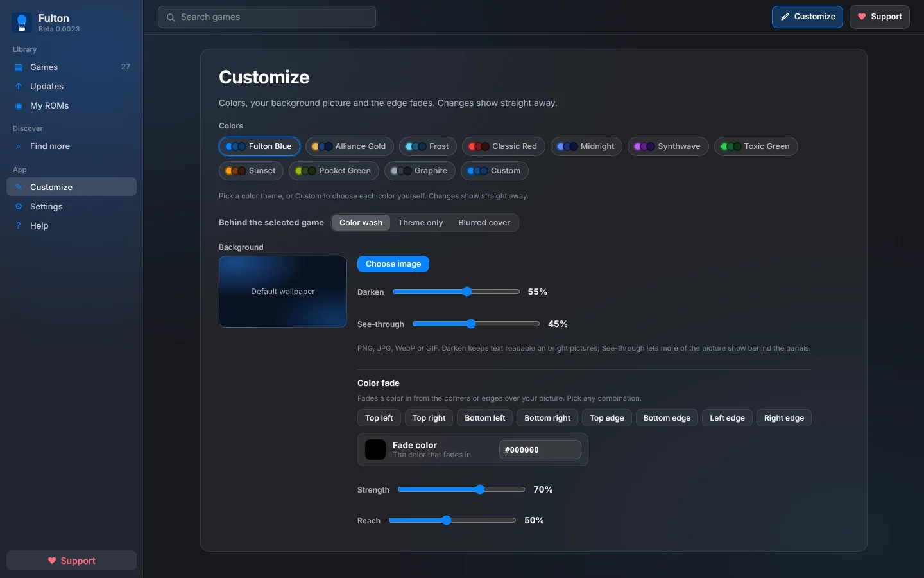Select the Alliance Gold color theme

point(350,146)
